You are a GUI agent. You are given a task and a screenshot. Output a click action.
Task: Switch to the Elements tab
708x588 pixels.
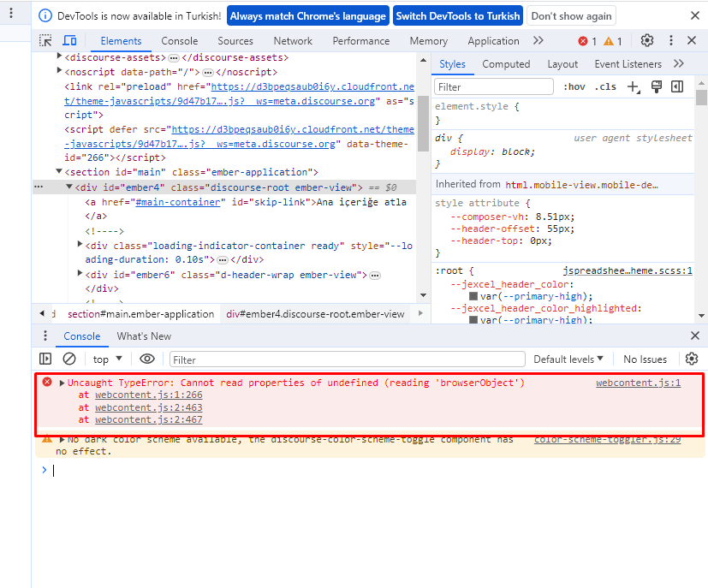[x=121, y=41]
